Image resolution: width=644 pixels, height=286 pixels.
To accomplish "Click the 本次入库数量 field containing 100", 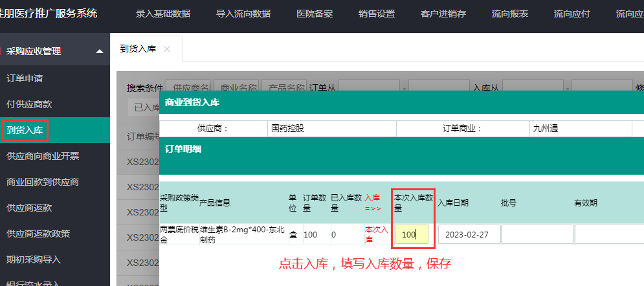I will click(x=411, y=234).
